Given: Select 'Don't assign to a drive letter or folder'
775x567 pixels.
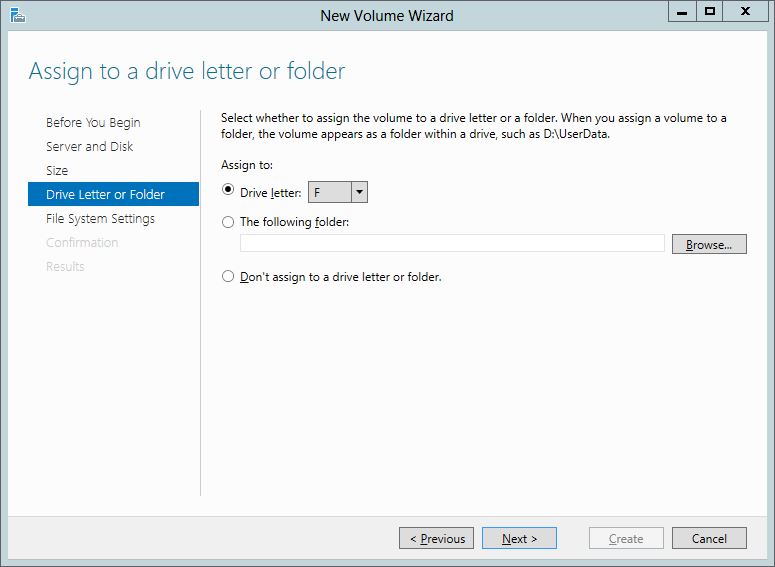Looking at the screenshot, I should pyautogui.click(x=228, y=276).
